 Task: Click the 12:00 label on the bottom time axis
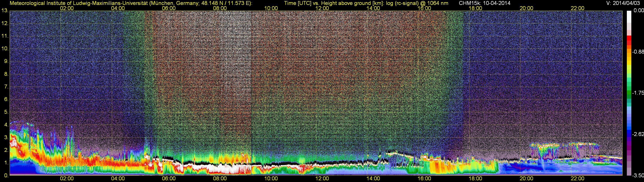coord(322,179)
